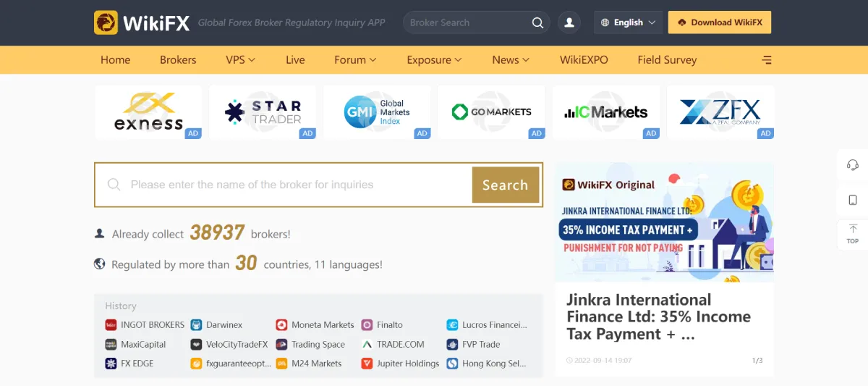Open the IC Markets ad banner
868x386 pixels.
[606, 112]
